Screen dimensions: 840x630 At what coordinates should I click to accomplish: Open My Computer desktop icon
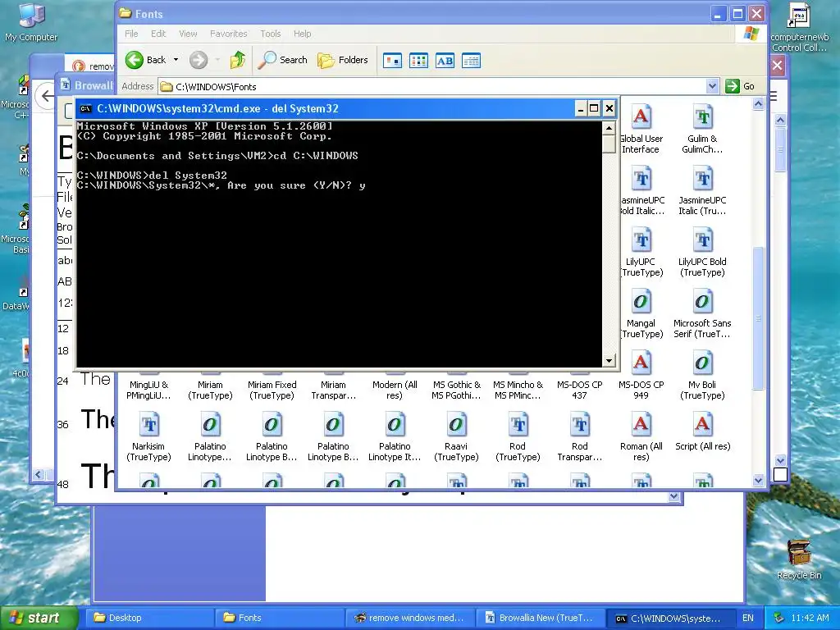31,22
